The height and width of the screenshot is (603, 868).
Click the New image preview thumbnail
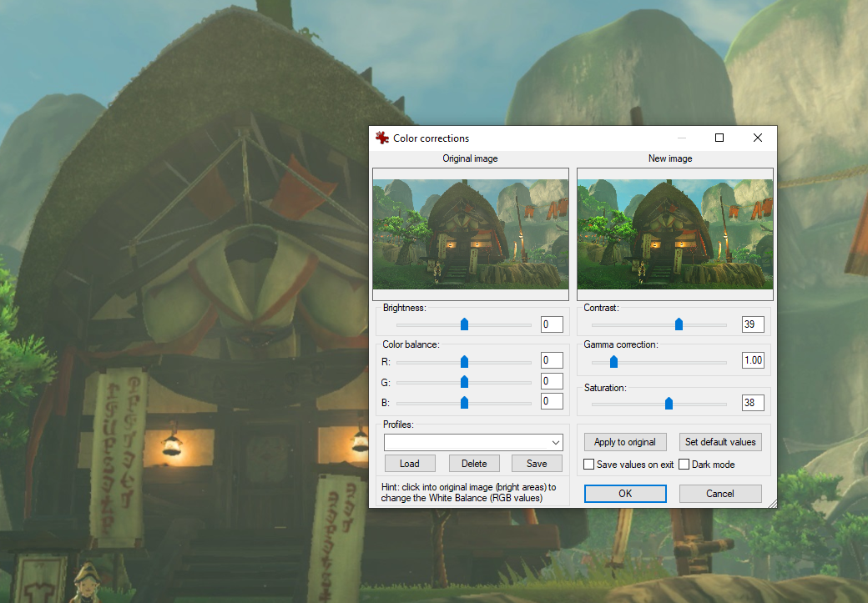[675, 234]
